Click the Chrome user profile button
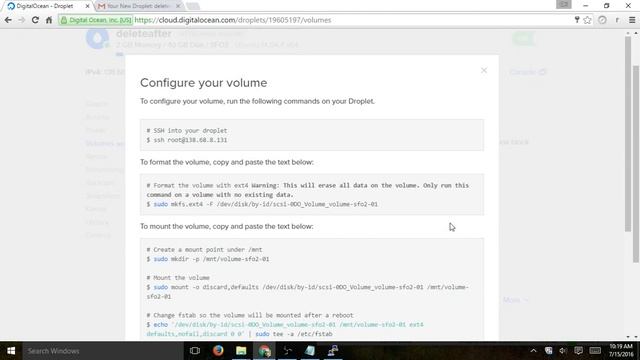 pyautogui.click(x=564, y=4)
